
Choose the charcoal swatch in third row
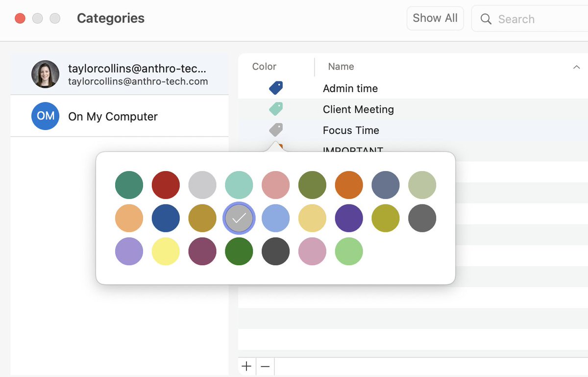click(x=276, y=251)
